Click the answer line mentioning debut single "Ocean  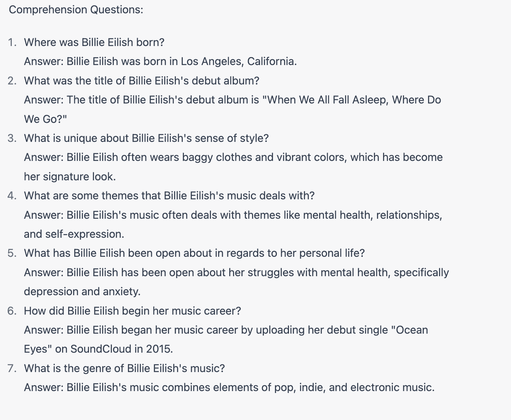(226, 330)
